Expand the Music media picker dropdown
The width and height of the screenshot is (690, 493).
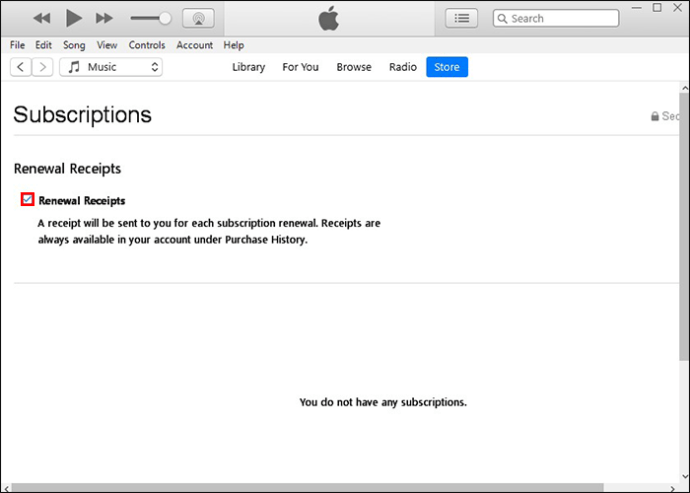(x=111, y=67)
